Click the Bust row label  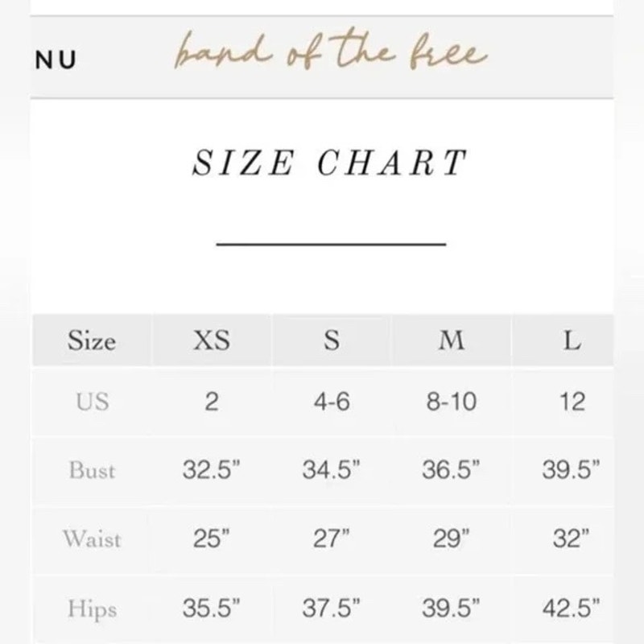[x=92, y=470]
